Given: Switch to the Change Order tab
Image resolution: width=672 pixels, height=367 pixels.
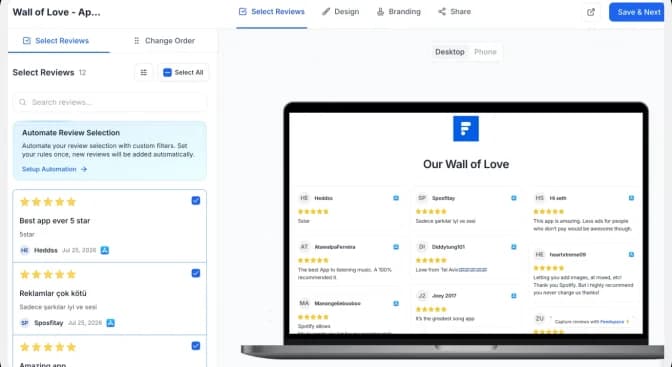Looking at the screenshot, I should pyautogui.click(x=164, y=41).
